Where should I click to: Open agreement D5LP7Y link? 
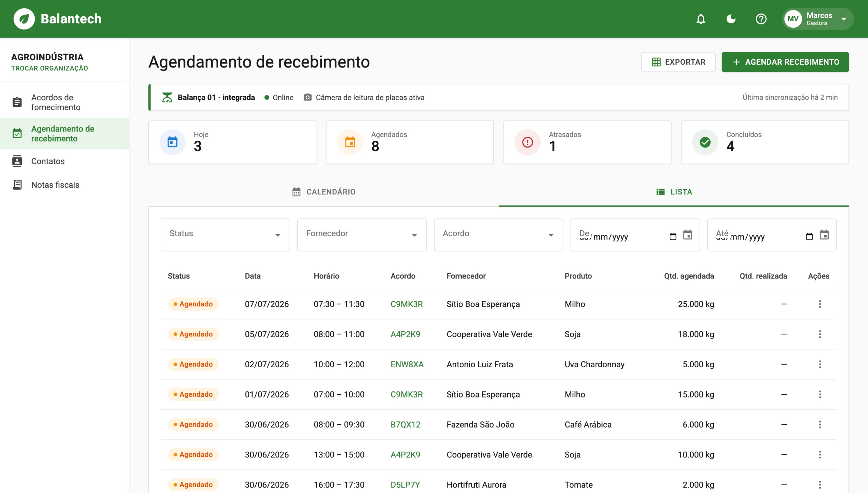coord(405,485)
